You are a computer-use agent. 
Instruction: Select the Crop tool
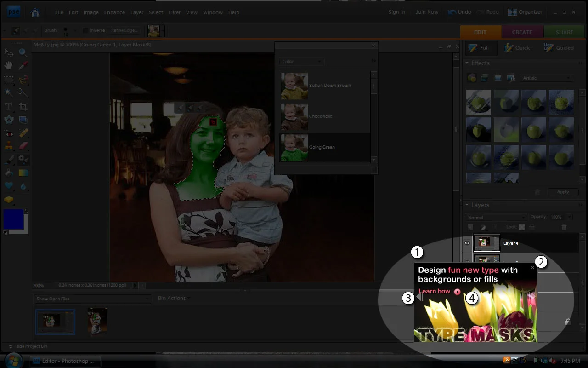coord(23,107)
